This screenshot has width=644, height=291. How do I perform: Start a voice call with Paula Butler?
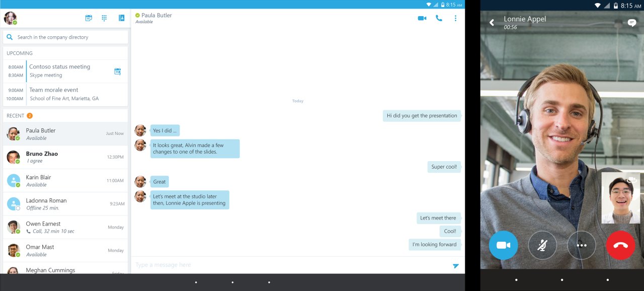(438, 18)
